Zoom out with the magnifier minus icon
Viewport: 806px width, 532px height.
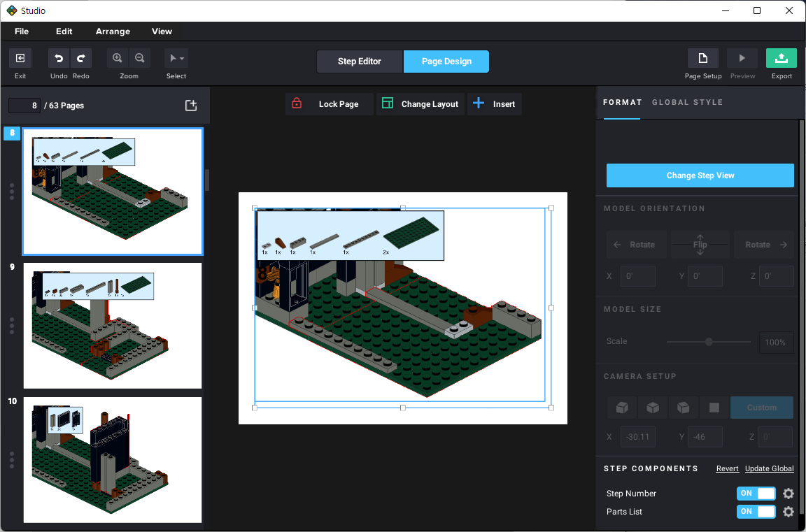(139, 58)
